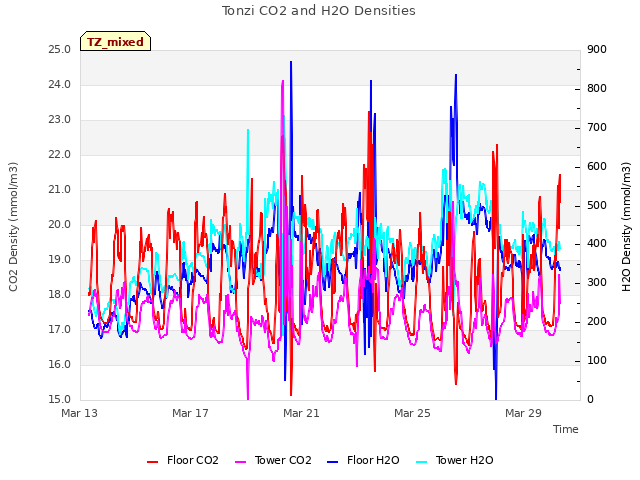Viewport: 640px width, 480px height.
Task: Click the 500 right axis value
Action: (597, 205)
